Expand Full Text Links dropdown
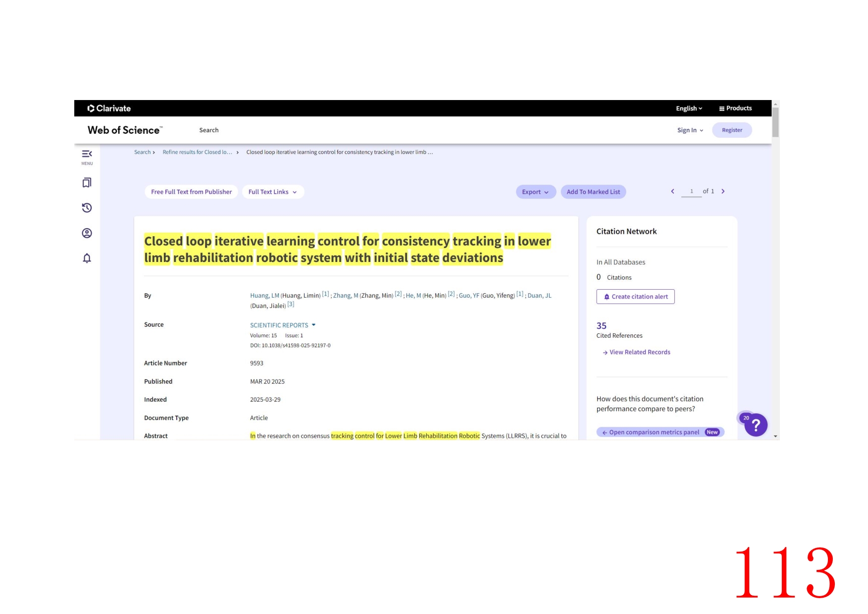 272,192
